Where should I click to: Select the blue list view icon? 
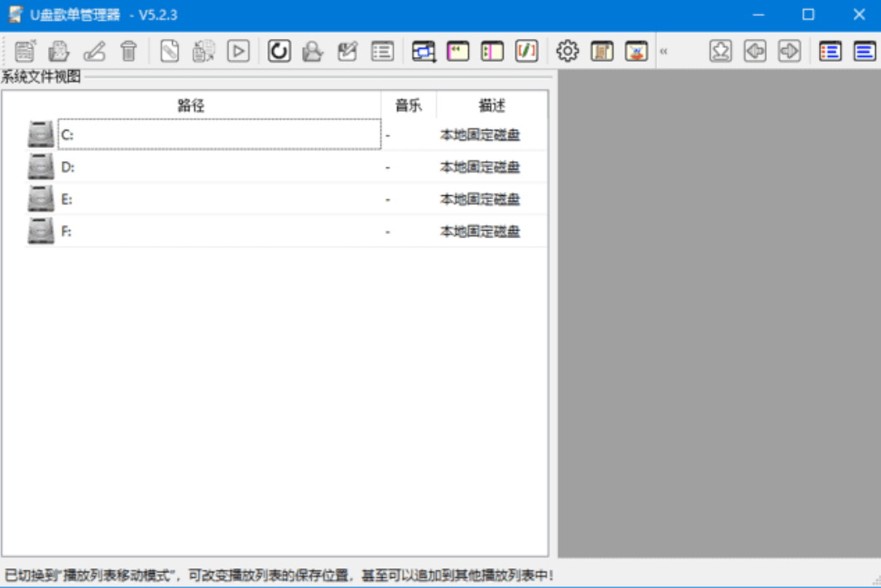tap(864, 50)
